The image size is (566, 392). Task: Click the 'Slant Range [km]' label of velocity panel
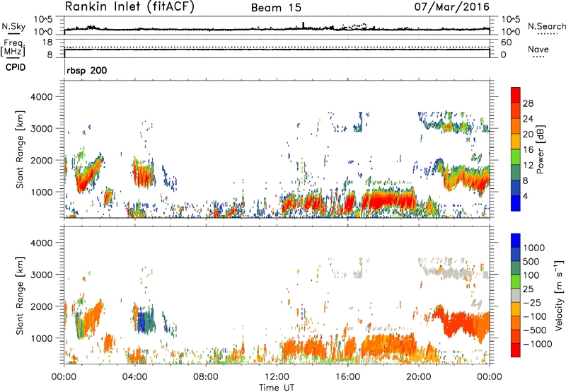[x=20, y=296]
